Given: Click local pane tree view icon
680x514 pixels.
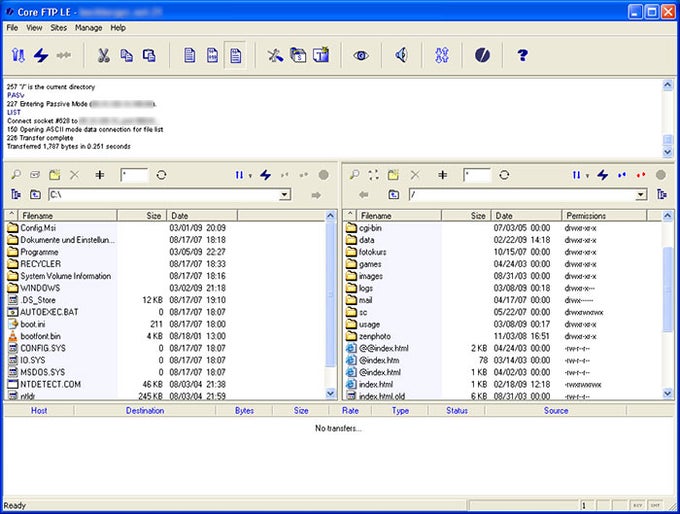Looking at the screenshot, I should pos(16,194).
